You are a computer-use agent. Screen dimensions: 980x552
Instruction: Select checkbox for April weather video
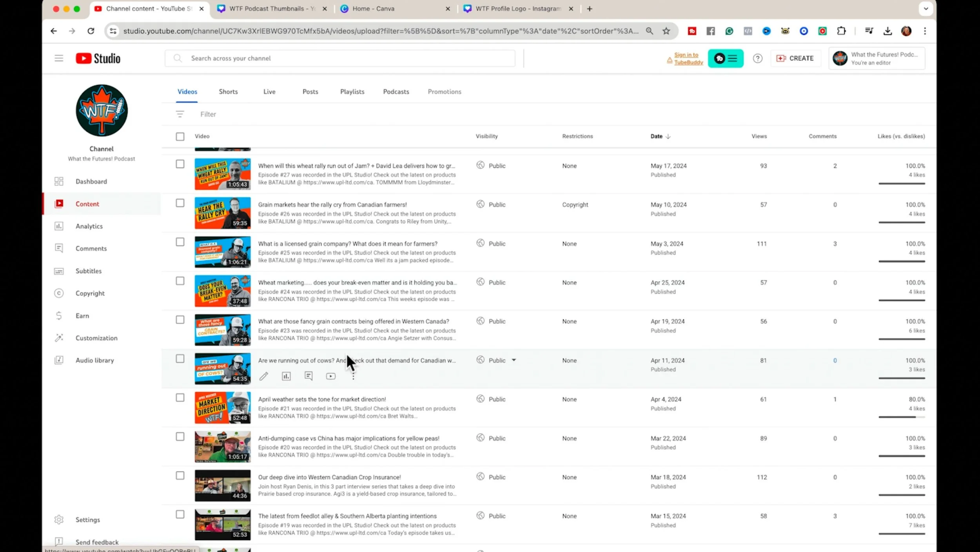click(x=180, y=398)
